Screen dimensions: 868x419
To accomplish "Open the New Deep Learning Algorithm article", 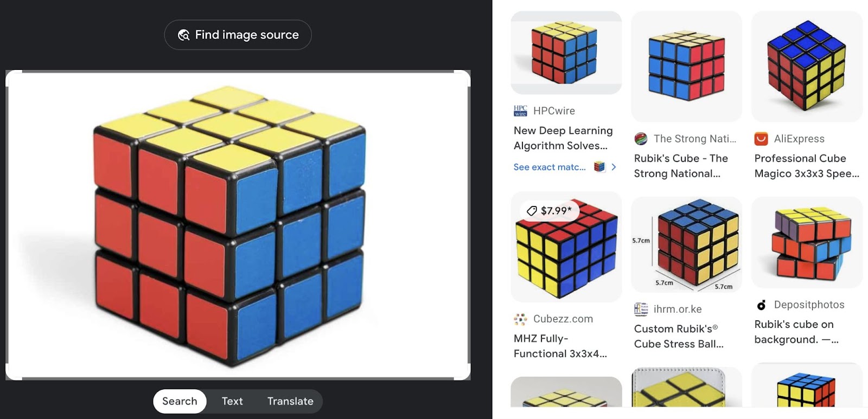I will [x=563, y=138].
